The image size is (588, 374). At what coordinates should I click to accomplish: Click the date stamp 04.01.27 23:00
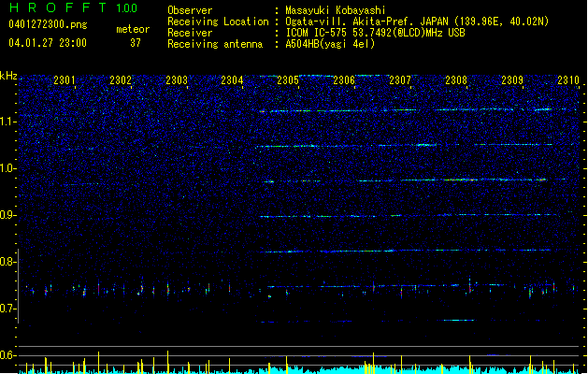(x=48, y=43)
